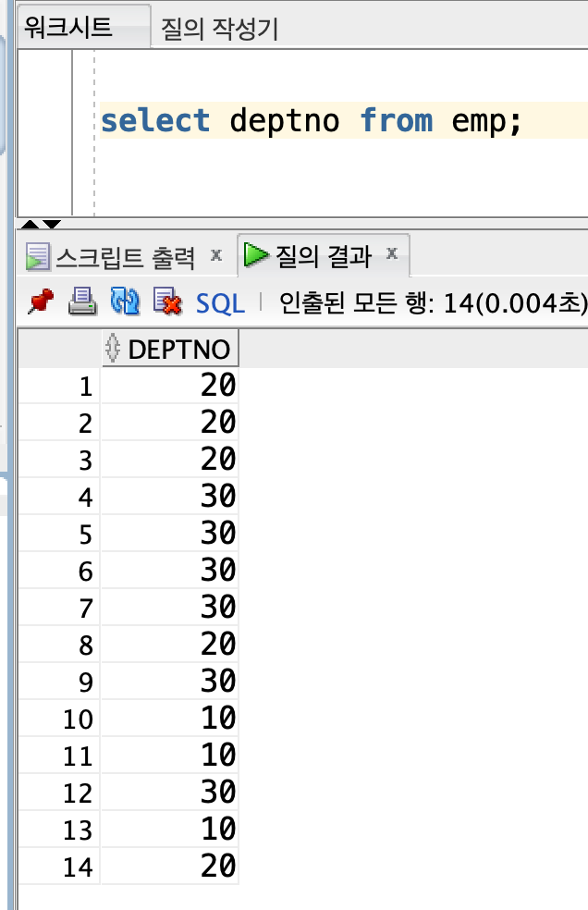Close the 질의 결과 tab

392,253
